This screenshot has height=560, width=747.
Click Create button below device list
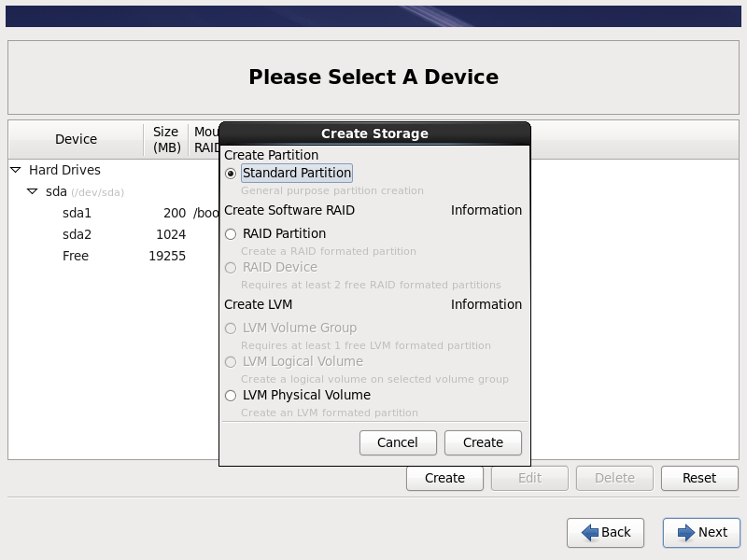point(444,478)
